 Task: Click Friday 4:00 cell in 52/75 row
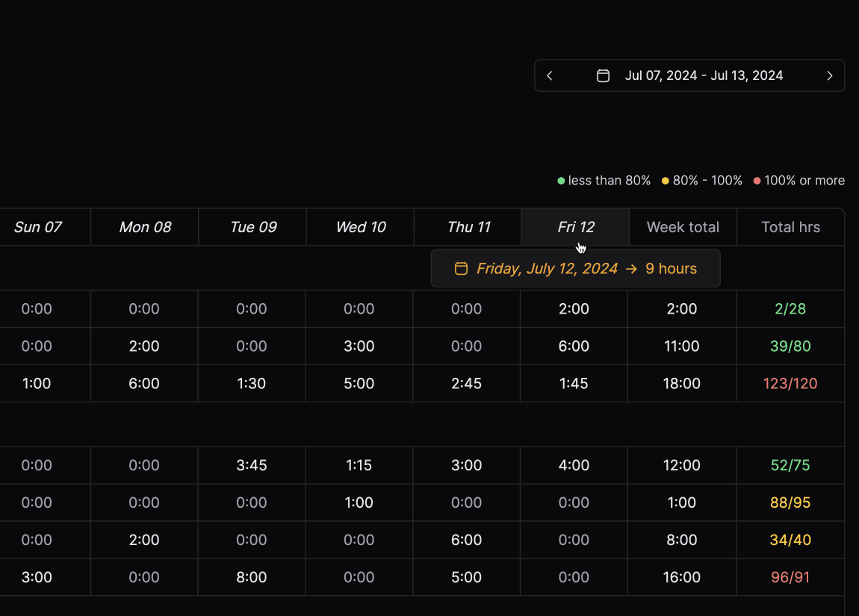[x=574, y=465]
